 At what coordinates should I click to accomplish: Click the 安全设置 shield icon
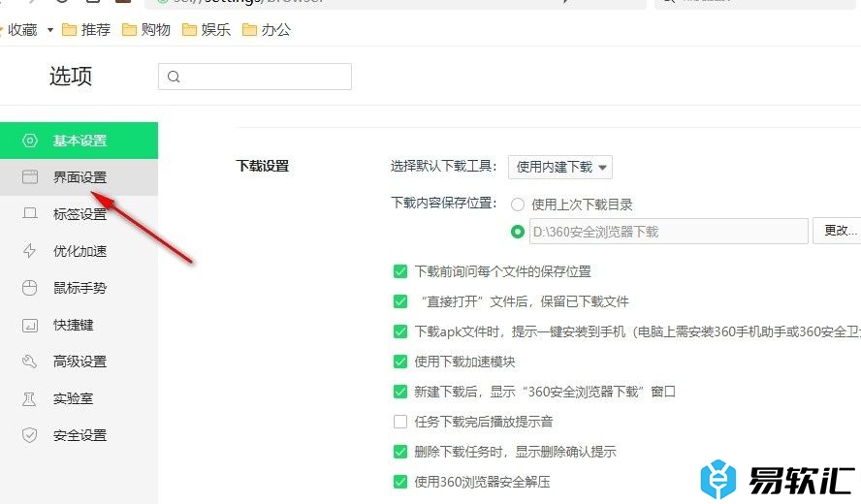coord(30,435)
